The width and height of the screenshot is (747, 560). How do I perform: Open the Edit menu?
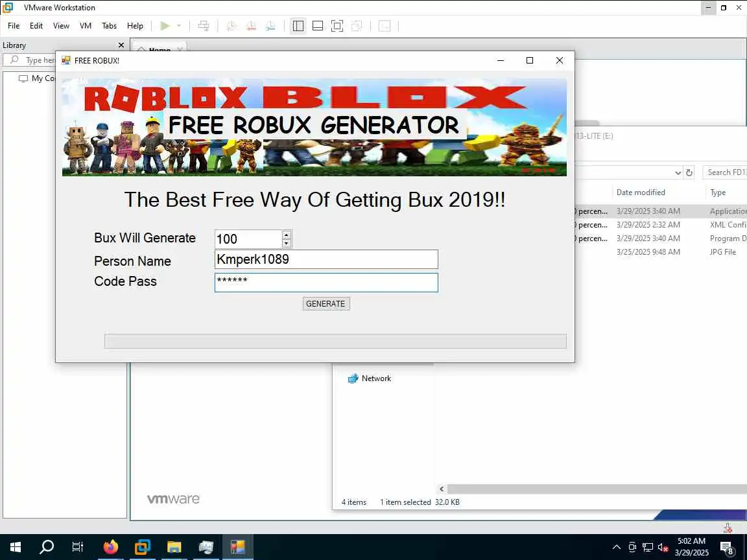click(x=36, y=26)
